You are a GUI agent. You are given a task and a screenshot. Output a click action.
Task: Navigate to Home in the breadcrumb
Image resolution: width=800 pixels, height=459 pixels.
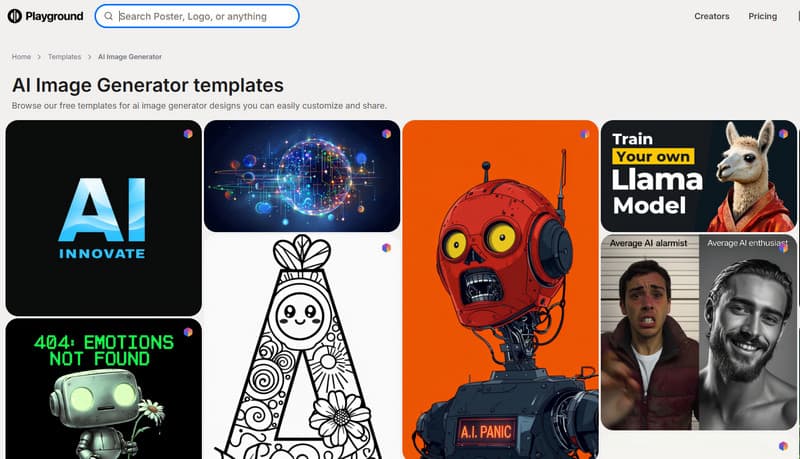(21, 57)
